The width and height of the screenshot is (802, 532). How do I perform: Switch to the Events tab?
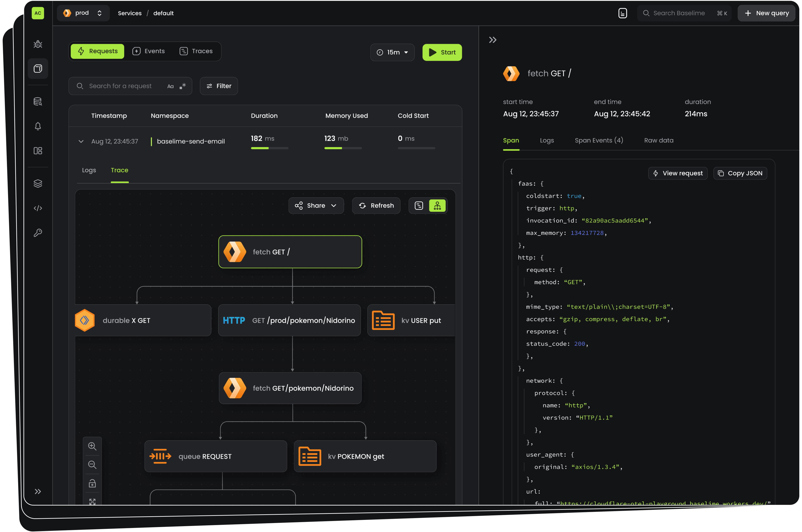(149, 51)
